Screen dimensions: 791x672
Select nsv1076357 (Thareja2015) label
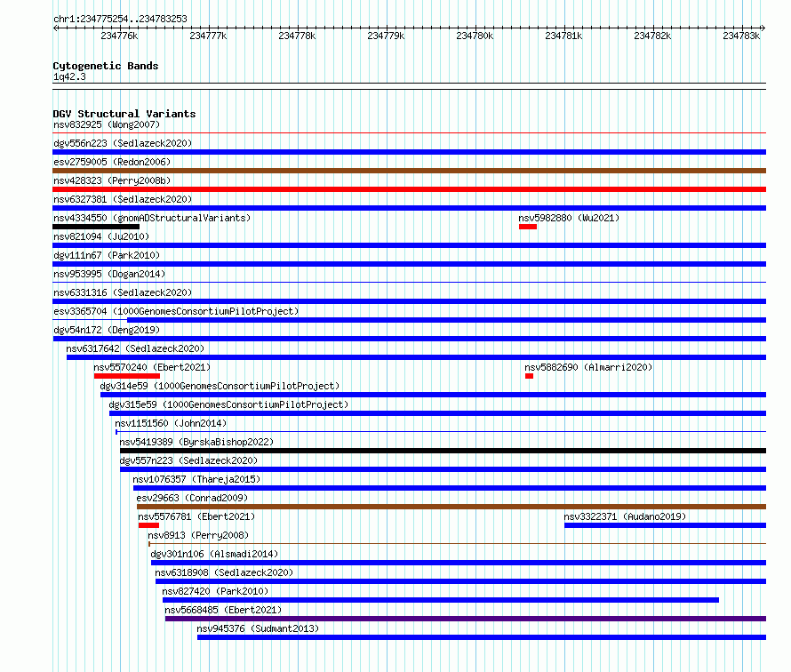point(196,479)
